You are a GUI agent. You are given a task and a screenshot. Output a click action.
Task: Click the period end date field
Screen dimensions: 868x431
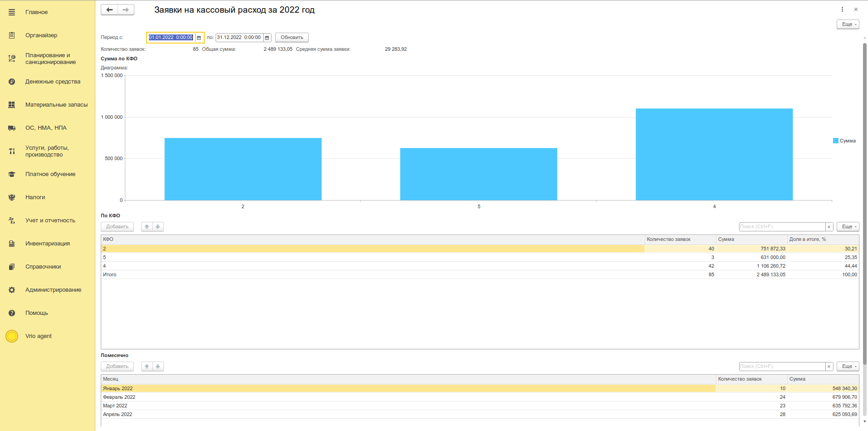pos(240,38)
